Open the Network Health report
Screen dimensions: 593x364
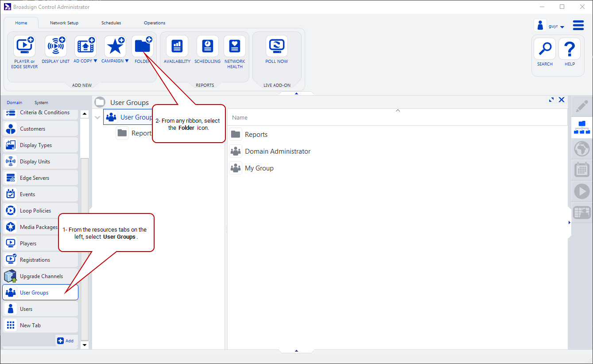[235, 46]
